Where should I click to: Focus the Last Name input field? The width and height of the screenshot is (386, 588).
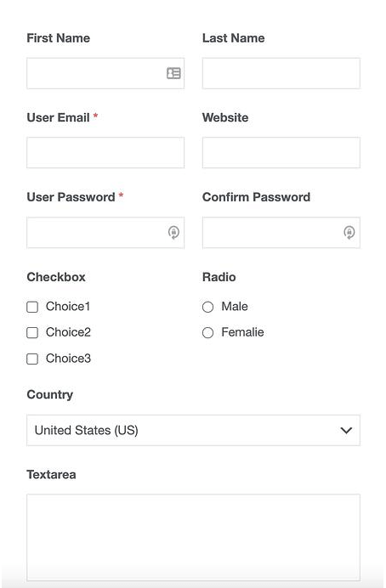(x=281, y=73)
